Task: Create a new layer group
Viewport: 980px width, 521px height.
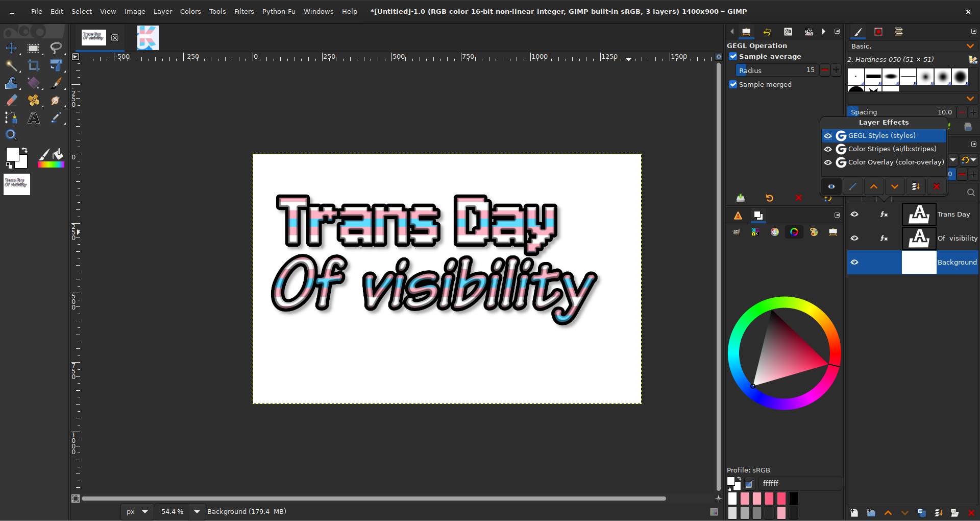Action: point(871,513)
